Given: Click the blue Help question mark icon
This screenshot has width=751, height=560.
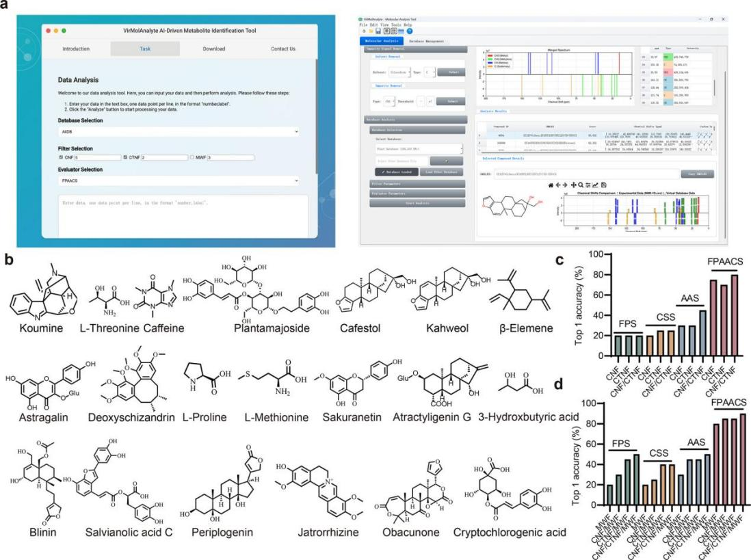Looking at the screenshot, I should 409,31.
